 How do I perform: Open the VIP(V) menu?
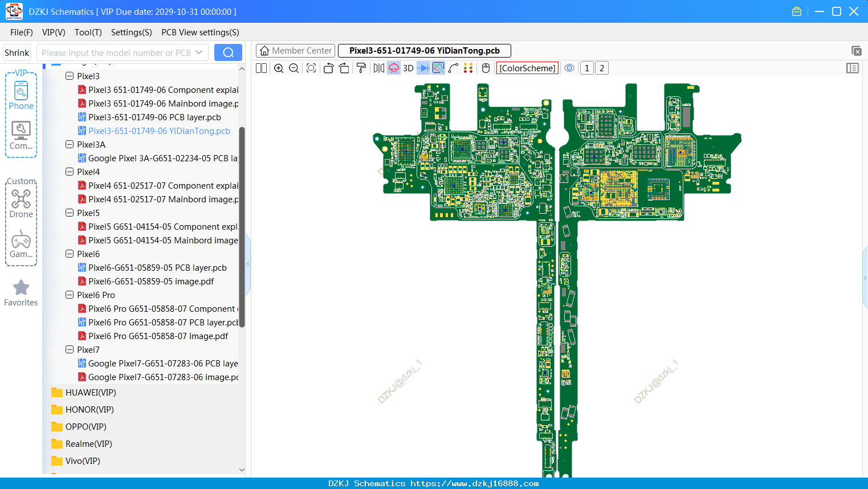54,32
